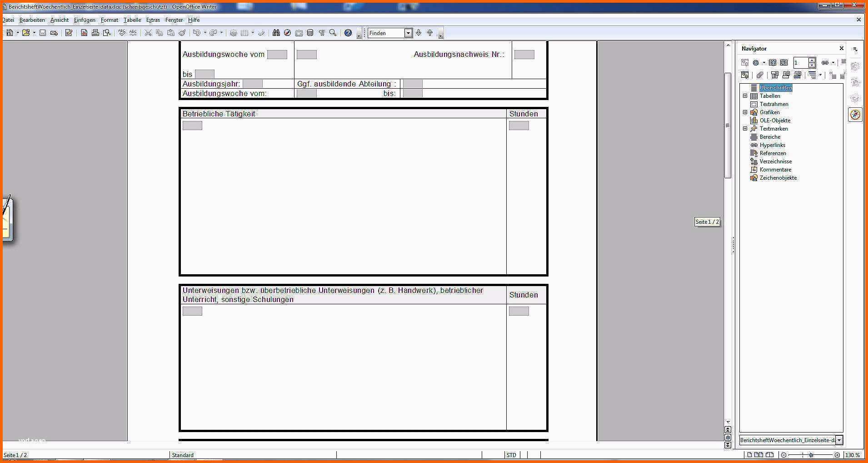Open OpenOffice Help question mark icon
Viewport: 868px width, 463px height.
(348, 33)
